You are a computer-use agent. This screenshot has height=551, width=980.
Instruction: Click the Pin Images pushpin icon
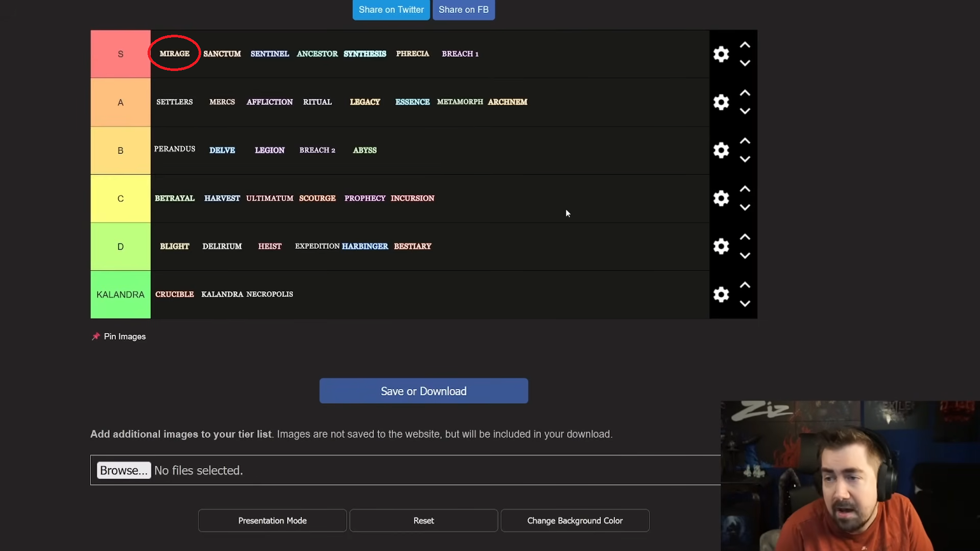(95, 337)
